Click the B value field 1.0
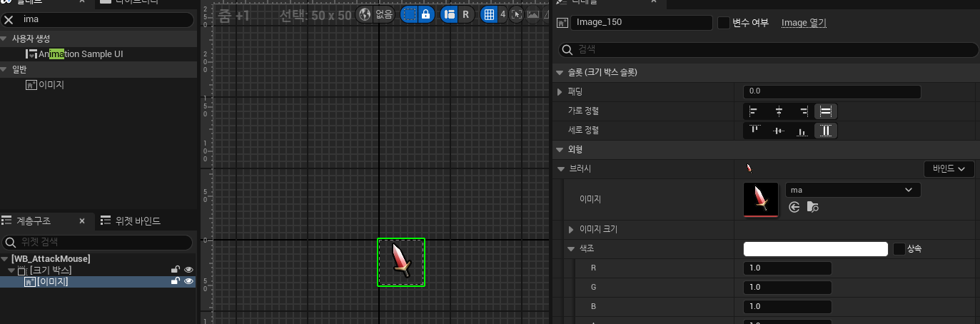Viewport: 980px width, 324px height. point(787,307)
